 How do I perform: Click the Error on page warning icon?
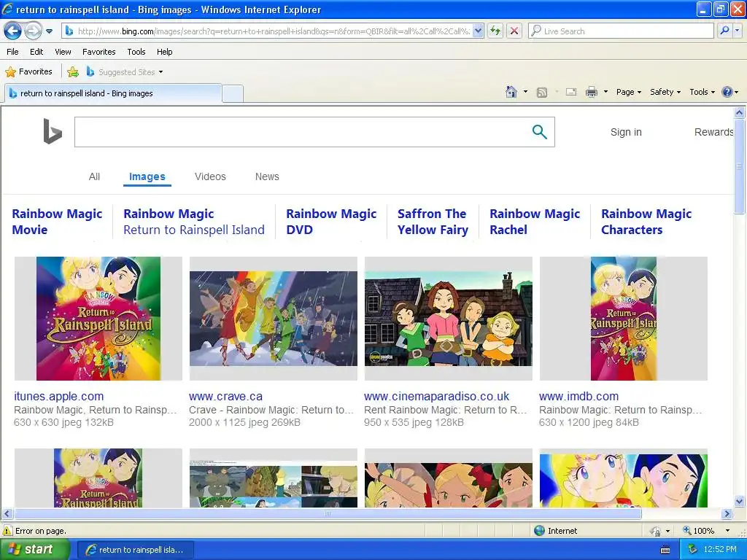click(x=7, y=531)
